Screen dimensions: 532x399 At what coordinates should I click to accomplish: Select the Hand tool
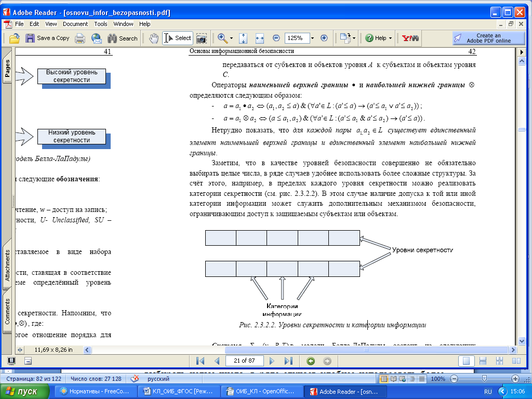click(x=154, y=38)
